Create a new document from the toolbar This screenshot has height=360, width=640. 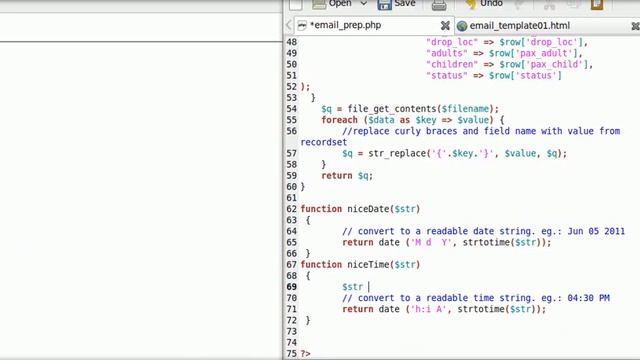[x=296, y=4]
